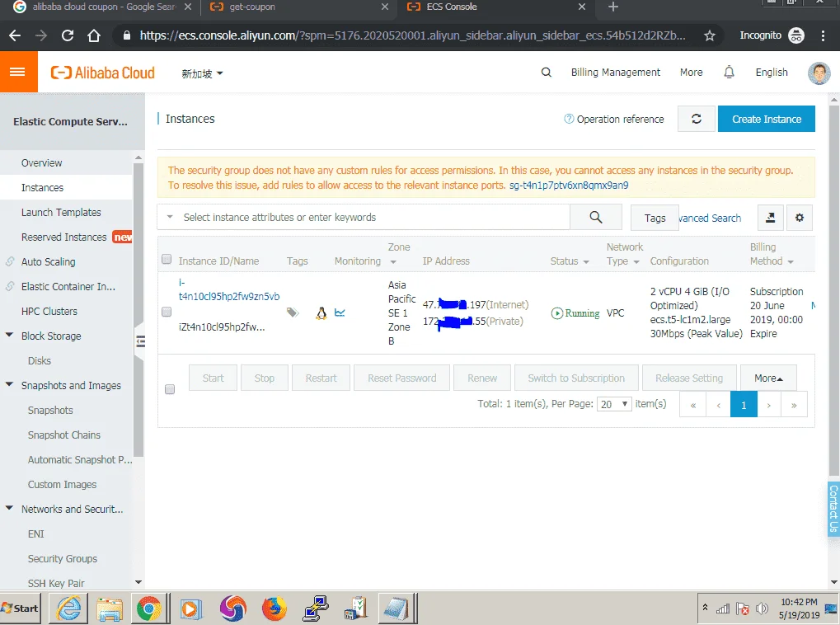This screenshot has width=840, height=625.
Task: Switch language via English link
Action: click(x=772, y=73)
